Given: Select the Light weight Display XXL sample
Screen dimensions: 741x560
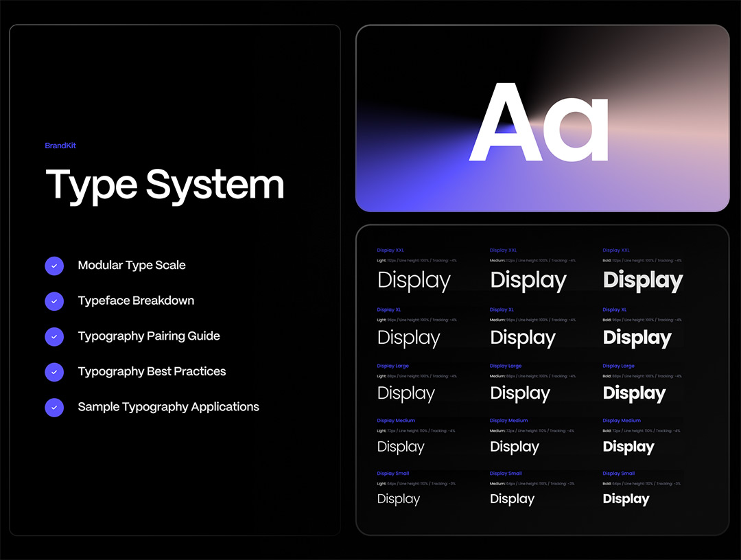Looking at the screenshot, I should coord(414,280).
